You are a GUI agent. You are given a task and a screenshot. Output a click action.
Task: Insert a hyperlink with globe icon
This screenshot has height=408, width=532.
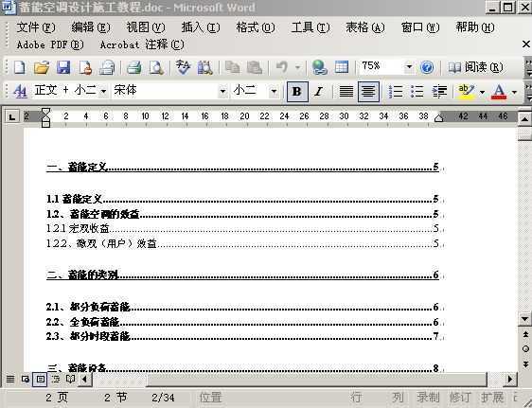[319, 67]
